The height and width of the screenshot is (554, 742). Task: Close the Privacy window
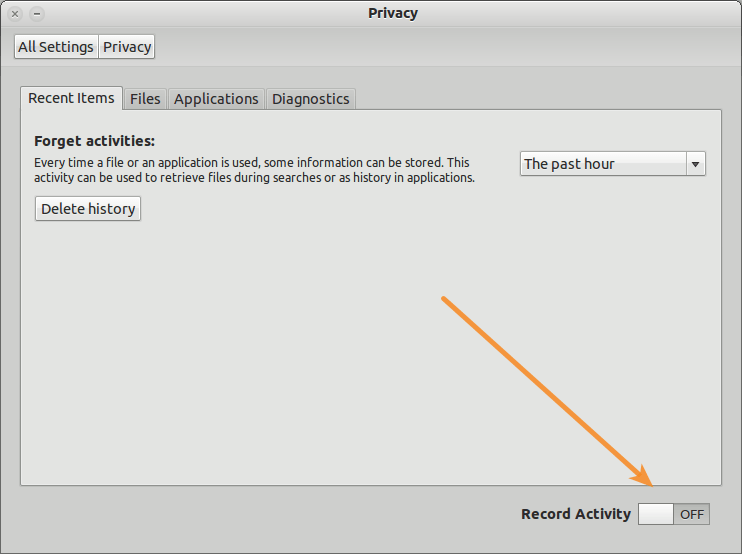[15, 14]
